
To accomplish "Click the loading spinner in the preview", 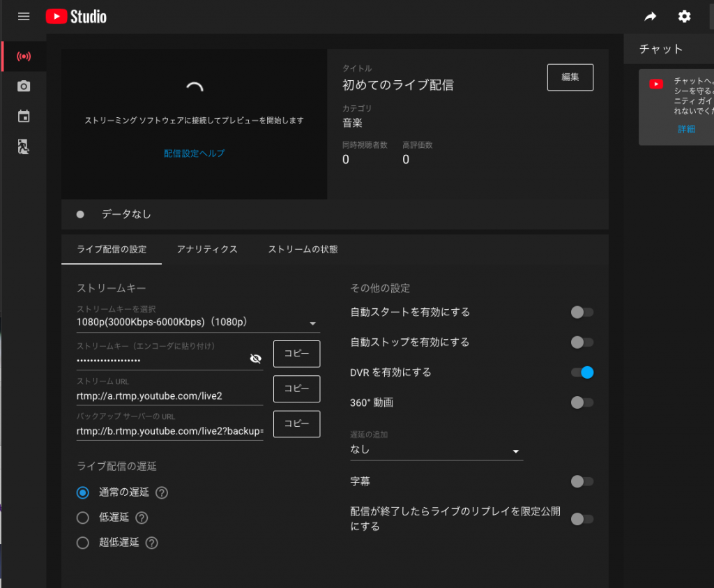I will click(x=195, y=87).
